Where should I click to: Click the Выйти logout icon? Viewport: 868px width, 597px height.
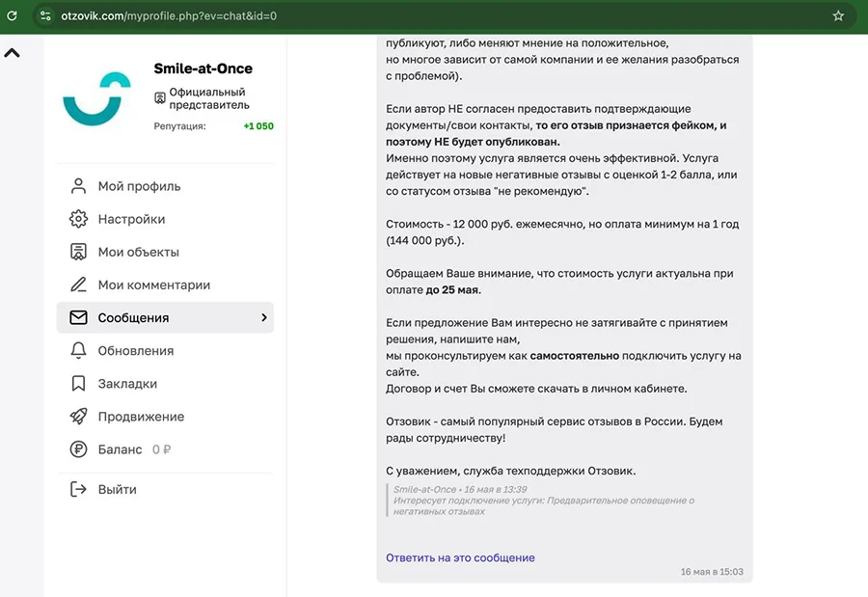coord(79,489)
